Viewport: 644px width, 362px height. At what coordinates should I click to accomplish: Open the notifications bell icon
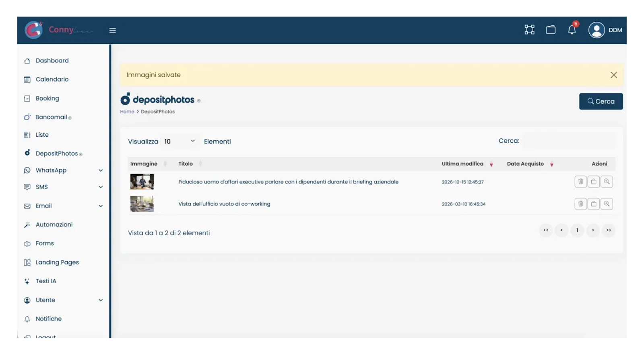point(572,30)
